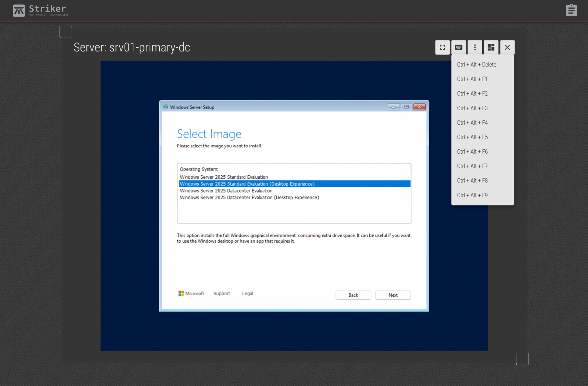The image size is (588, 386).
Task: Pick Ctrl + Alt + F9 key combo
Action: coord(472,195)
